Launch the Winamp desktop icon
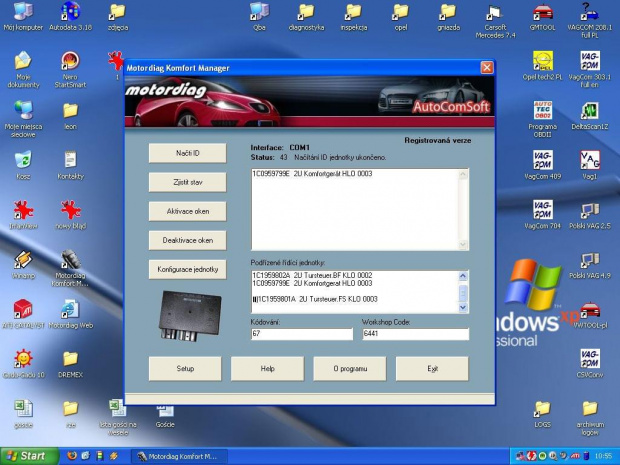Viewport: 620px width, 465px height. tap(23, 265)
